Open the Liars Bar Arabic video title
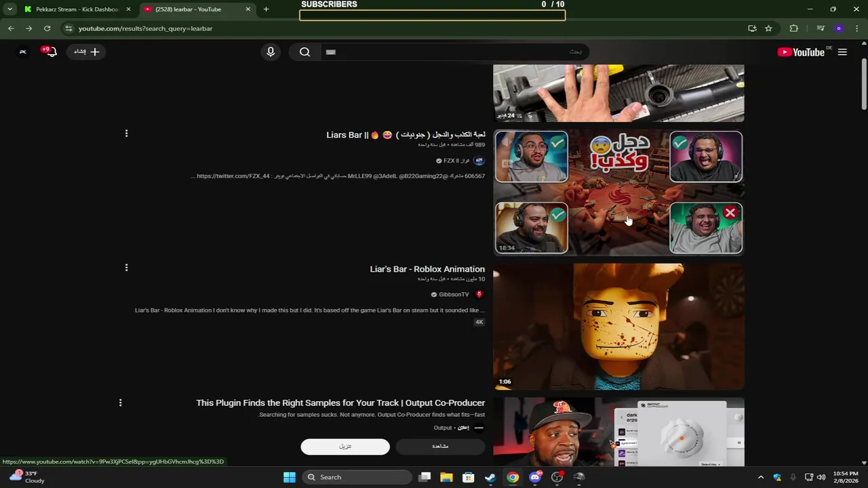Viewport: 868px width, 488px height. (406, 135)
